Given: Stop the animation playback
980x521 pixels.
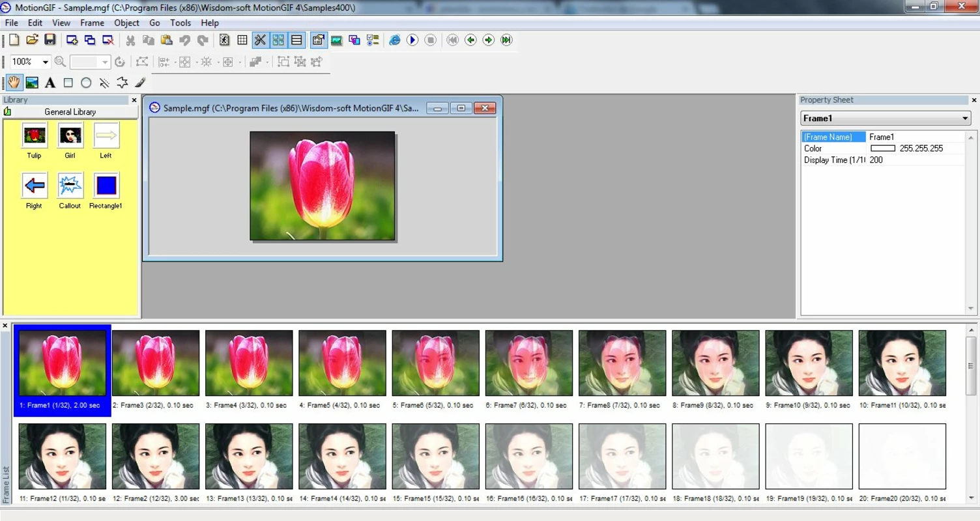Looking at the screenshot, I should (x=430, y=40).
